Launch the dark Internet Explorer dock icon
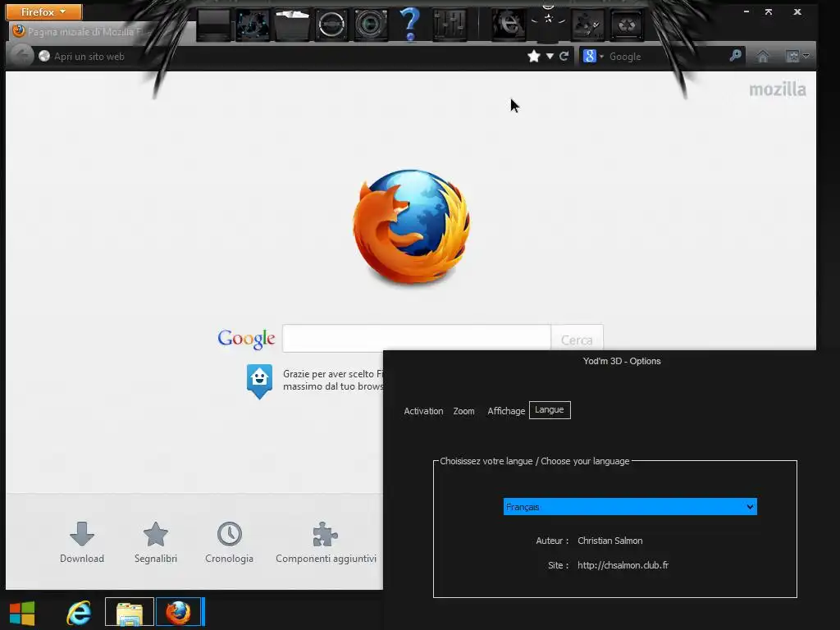 [x=509, y=25]
